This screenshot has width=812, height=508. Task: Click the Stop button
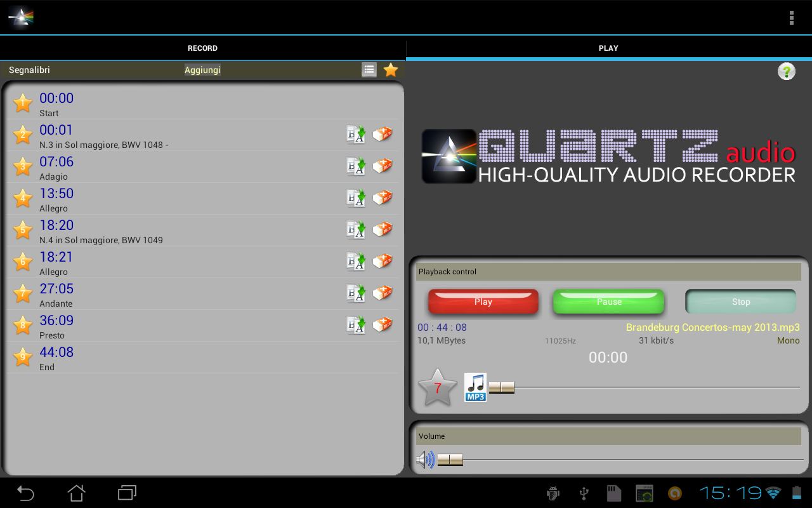(x=741, y=302)
